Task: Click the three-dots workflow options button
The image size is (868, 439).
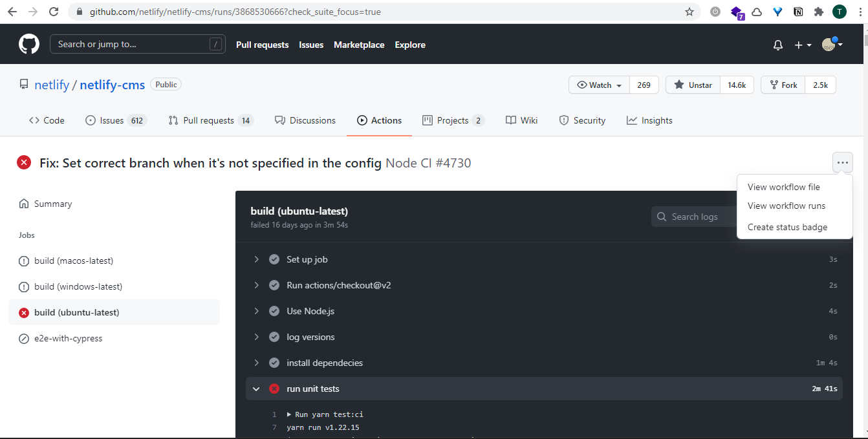Action: pyautogui.click(x=842, y=162)
